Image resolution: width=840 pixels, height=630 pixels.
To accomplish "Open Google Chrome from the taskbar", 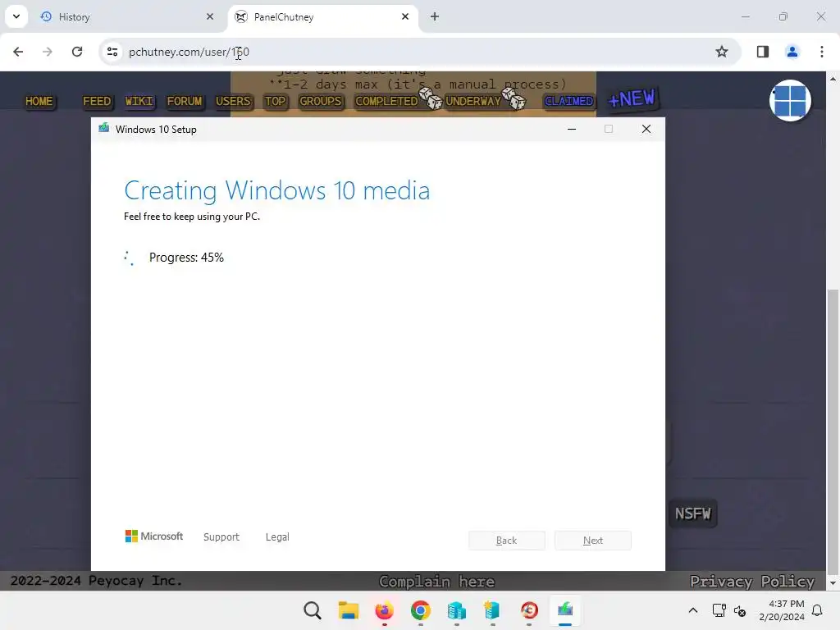I will (421, 610).
